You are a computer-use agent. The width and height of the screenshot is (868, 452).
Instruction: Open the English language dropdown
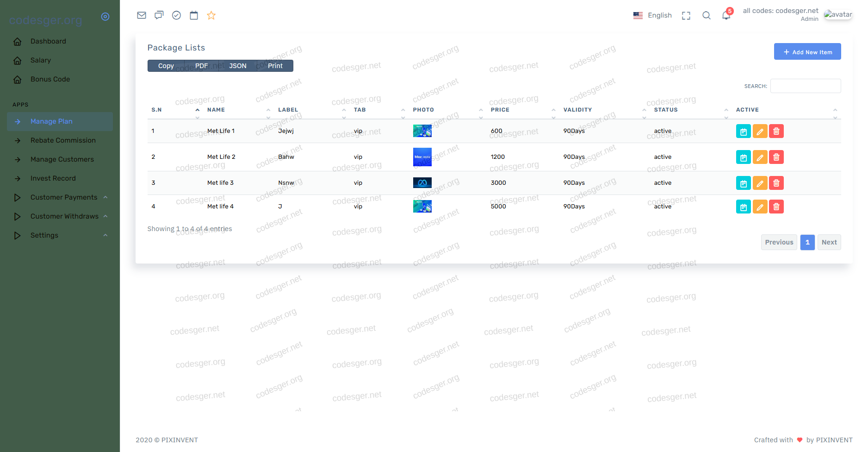click(653, 15)
